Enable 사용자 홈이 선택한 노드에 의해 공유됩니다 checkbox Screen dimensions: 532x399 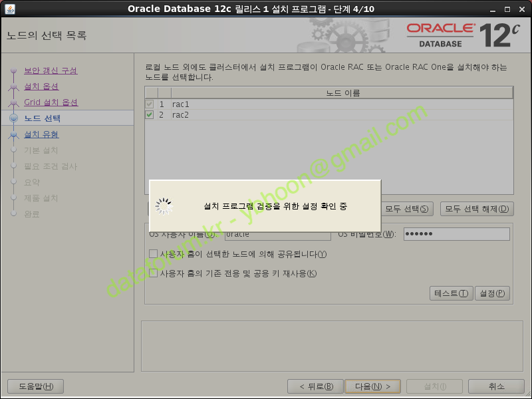(154, 254)
